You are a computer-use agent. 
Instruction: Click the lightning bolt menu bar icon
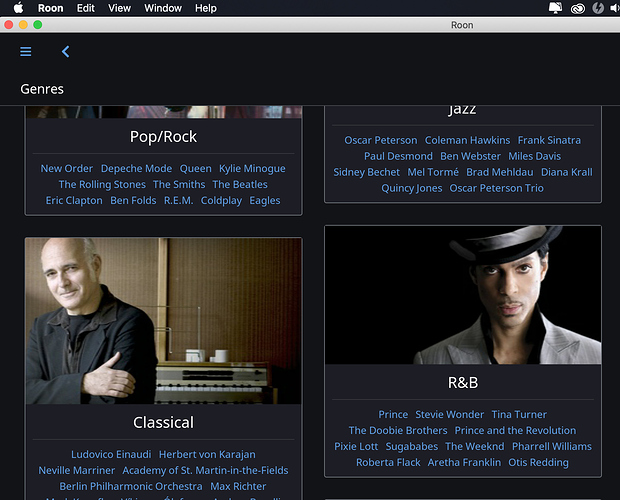tap(598, 8)
